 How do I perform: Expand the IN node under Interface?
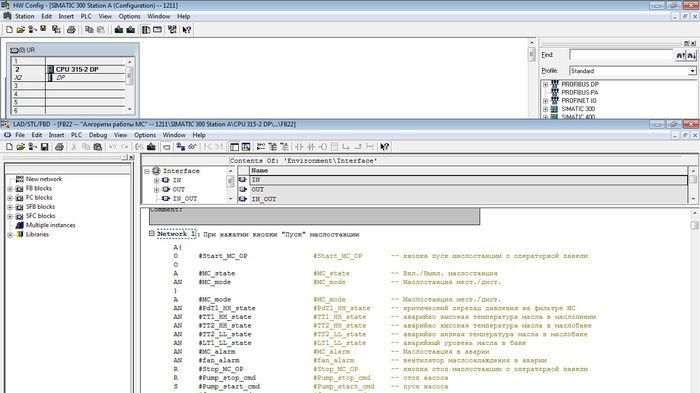point(156,180)
